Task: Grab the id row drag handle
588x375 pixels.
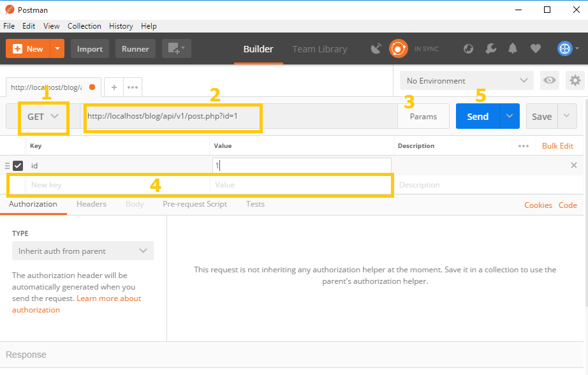Action: [x=7, y=166]
